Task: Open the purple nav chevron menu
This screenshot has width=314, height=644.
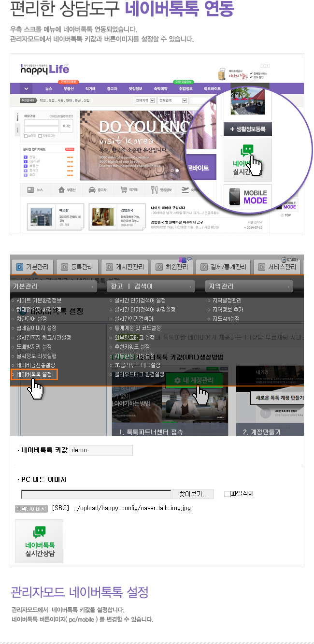Action: point(26,88)
